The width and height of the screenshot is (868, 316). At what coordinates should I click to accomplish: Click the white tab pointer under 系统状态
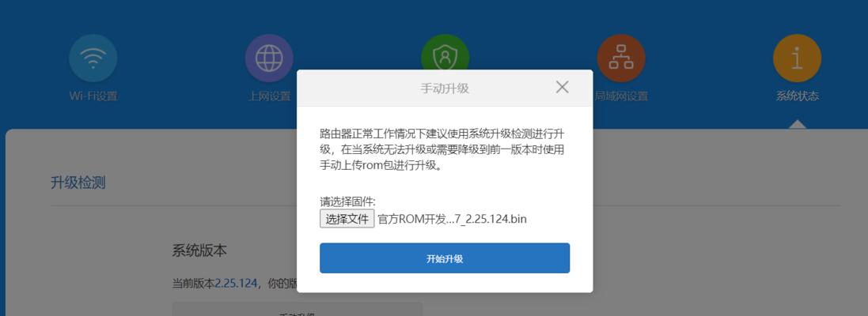797,124
